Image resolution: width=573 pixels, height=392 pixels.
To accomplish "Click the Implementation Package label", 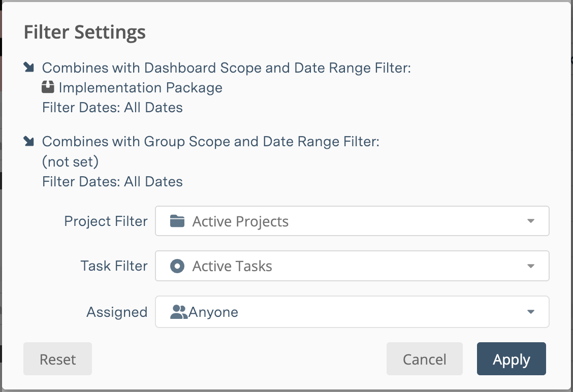I will 141,87.
